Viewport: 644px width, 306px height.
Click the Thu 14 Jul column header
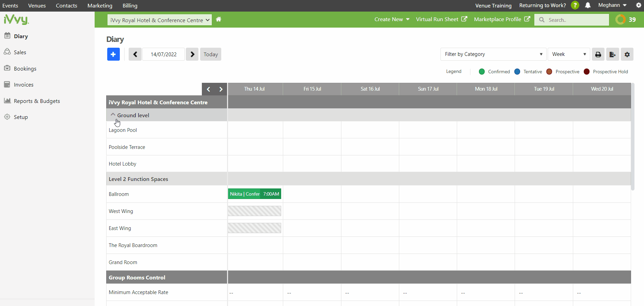pos(255,89)
